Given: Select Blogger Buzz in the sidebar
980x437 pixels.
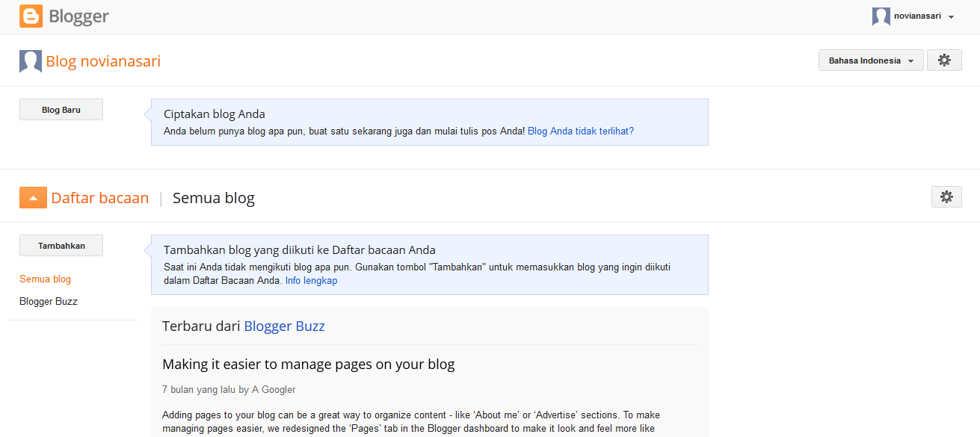Looking at the screenshot, I should (x=49, y=302).
